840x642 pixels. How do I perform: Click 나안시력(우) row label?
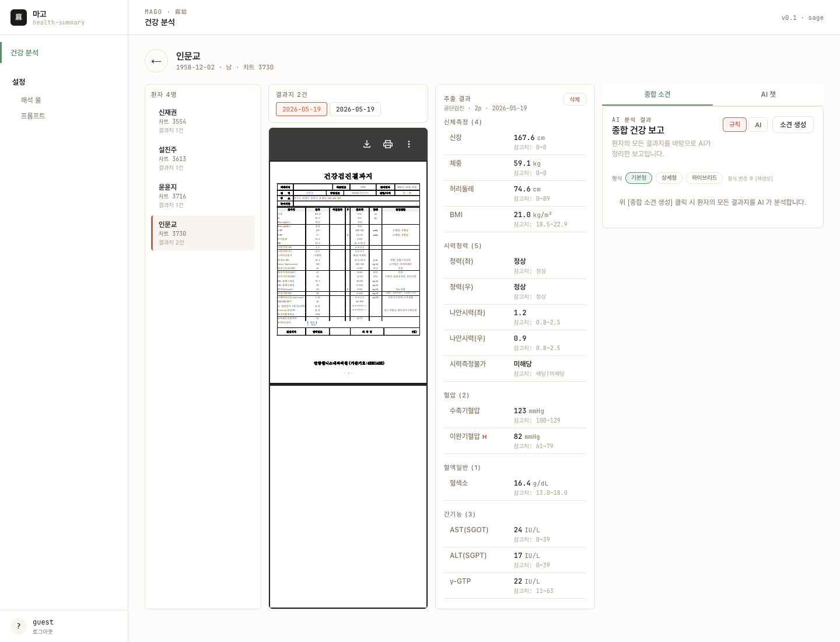[x=467, y=339]
